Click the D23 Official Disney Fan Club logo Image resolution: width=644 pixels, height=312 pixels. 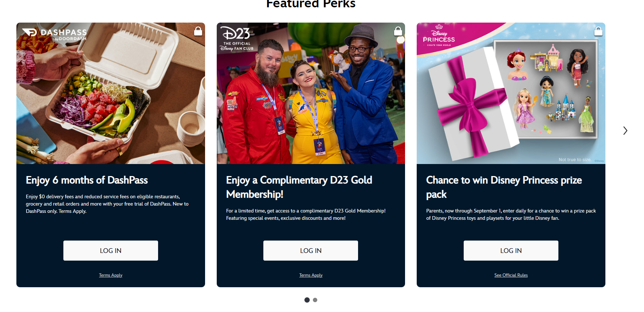tap(237, 38)
